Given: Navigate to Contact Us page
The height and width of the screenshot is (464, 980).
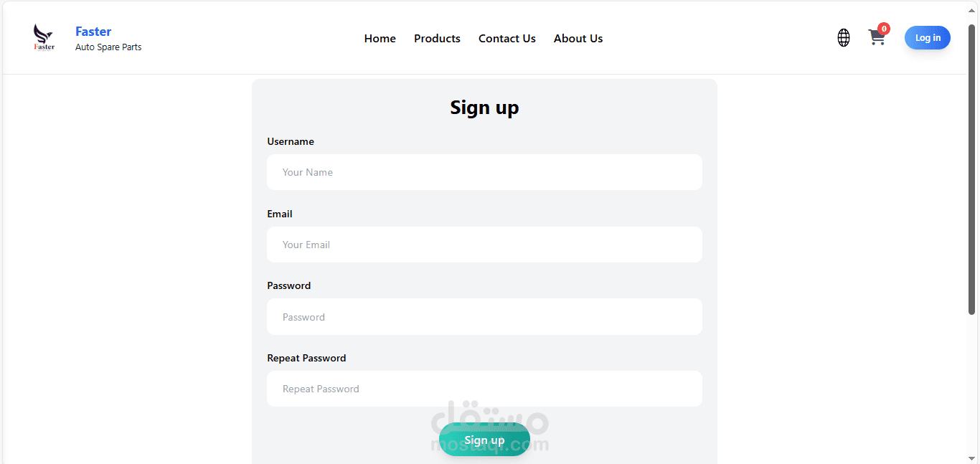Looking at the screenshot, I should point(507,39).
